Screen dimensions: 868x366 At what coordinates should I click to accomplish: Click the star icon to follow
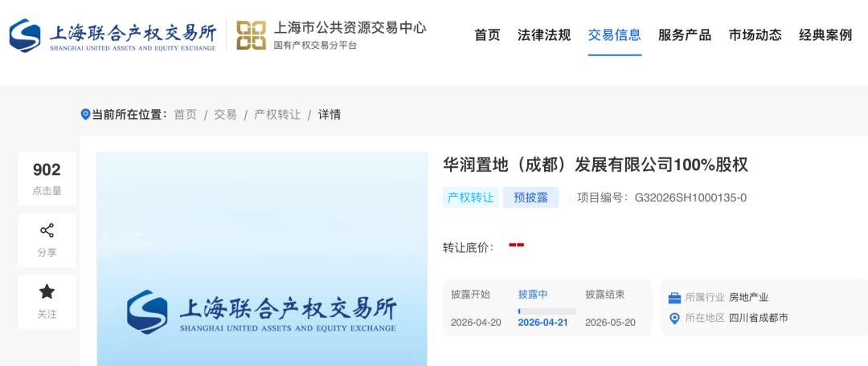coord(47,292)
